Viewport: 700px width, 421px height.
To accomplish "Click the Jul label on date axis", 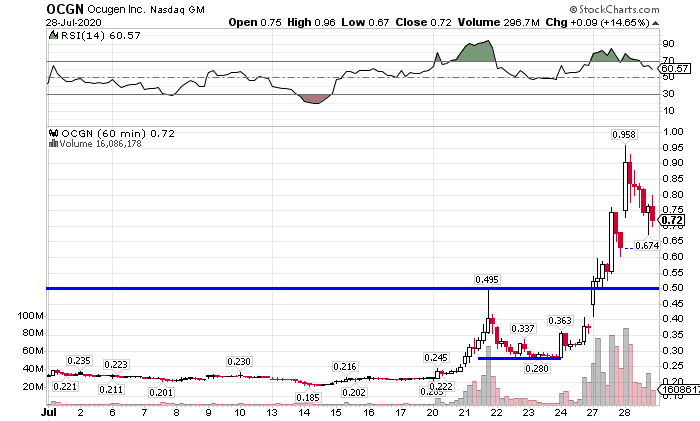I will (x=49, y=412).
